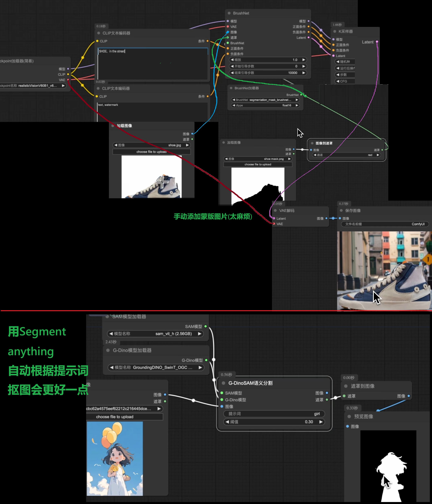Adjust the 阈值 0.30 slider field

pyautogui.click(x=274, y=422)
